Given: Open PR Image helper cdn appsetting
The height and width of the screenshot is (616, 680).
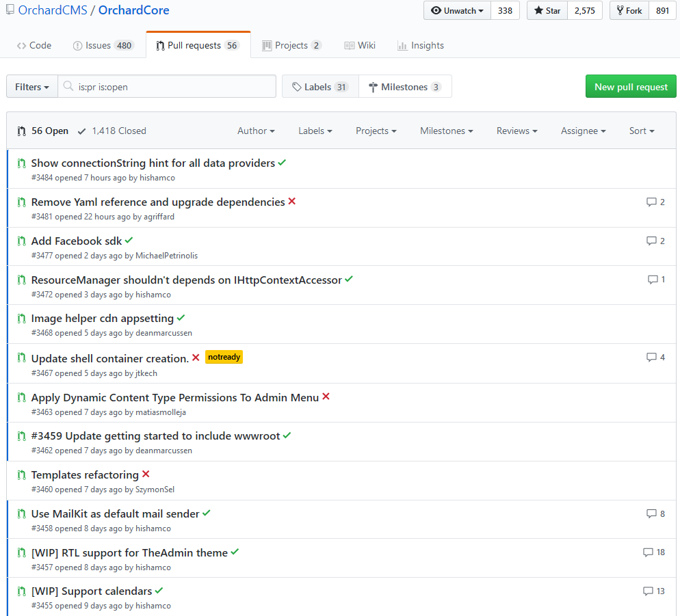Looking at the screenshot, I should click(x=103, y=318).
